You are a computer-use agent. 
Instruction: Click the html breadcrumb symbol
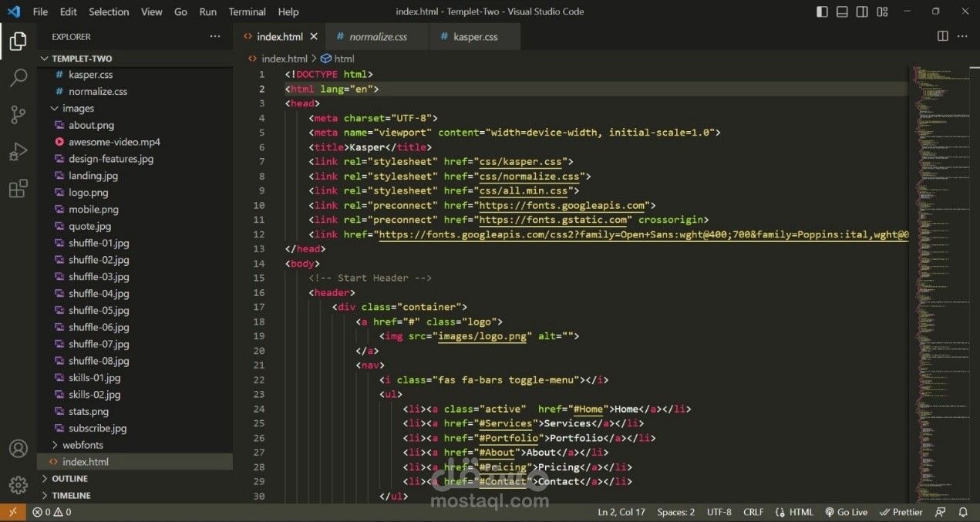(x=337, y=59)
